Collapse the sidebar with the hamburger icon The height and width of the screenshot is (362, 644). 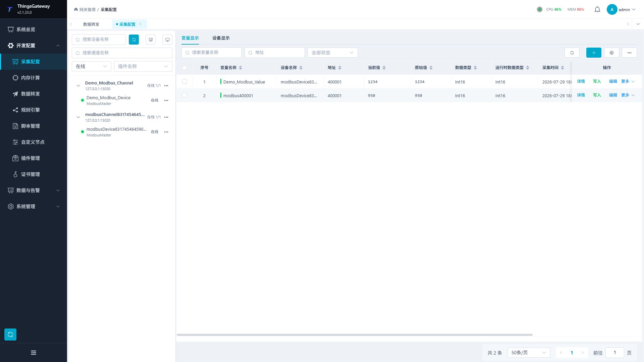pos(34,353)
